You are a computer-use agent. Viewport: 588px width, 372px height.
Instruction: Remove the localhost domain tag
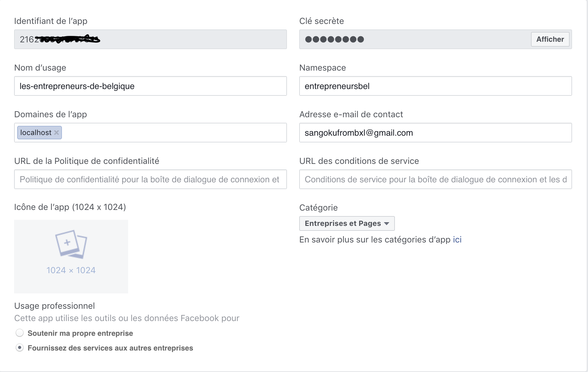click(x=56, y=133)
